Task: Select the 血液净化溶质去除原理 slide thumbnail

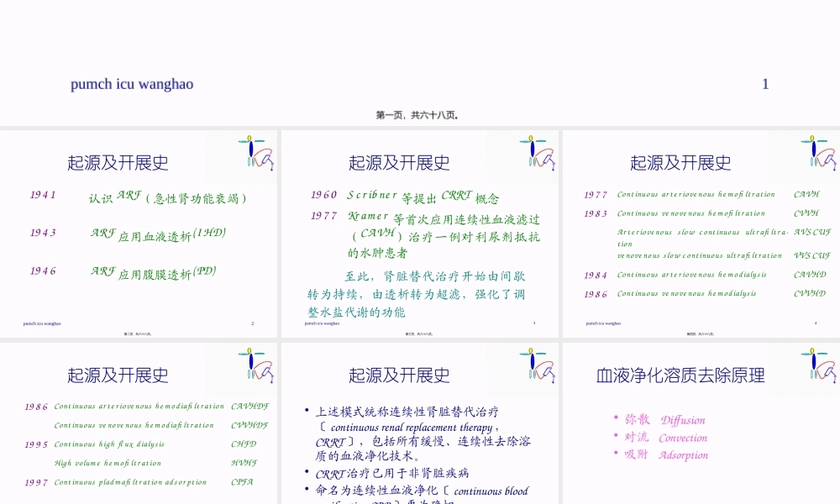Action: tap(700, 420)
